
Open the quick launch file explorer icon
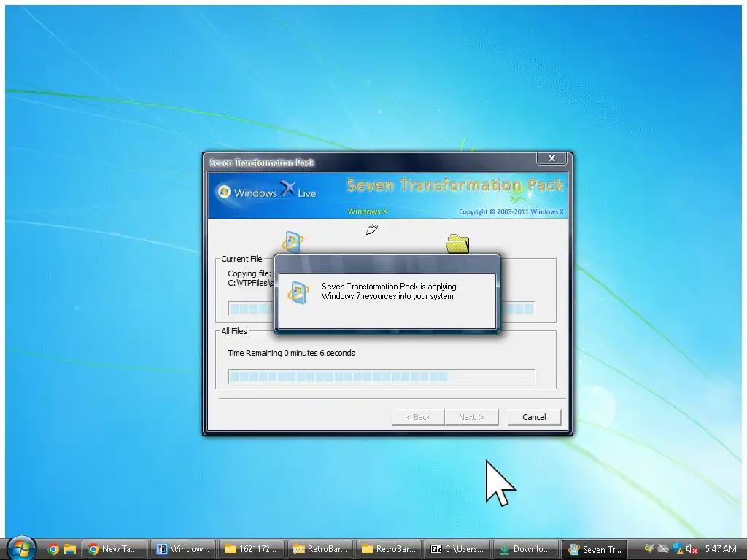coord(70,549)
